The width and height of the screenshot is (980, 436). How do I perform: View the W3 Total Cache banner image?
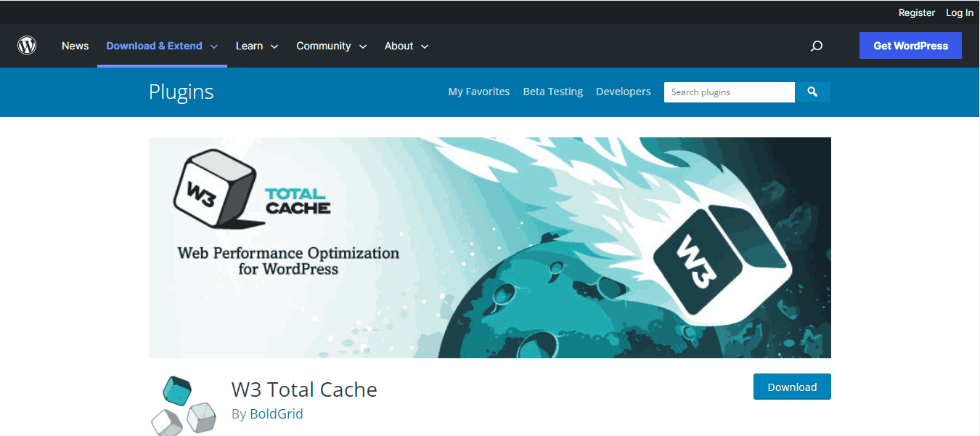click(x=490, y=247)
